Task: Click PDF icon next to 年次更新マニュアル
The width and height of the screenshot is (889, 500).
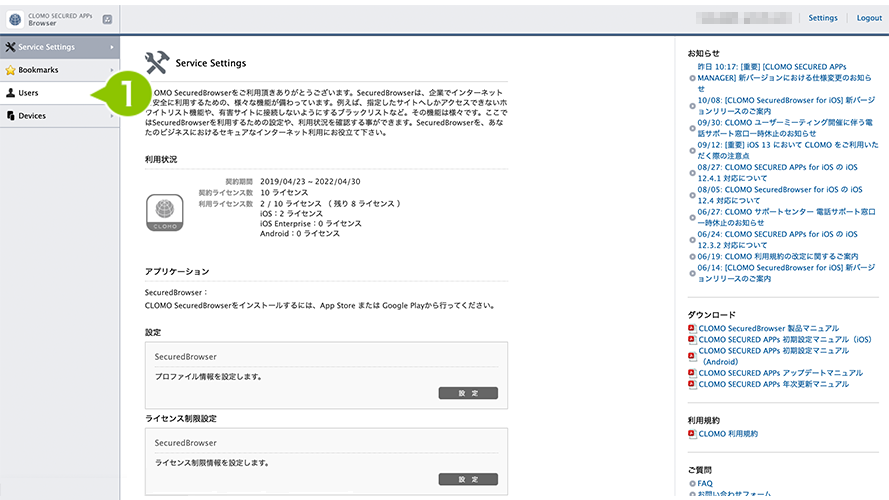Action: tap(692, 384)
